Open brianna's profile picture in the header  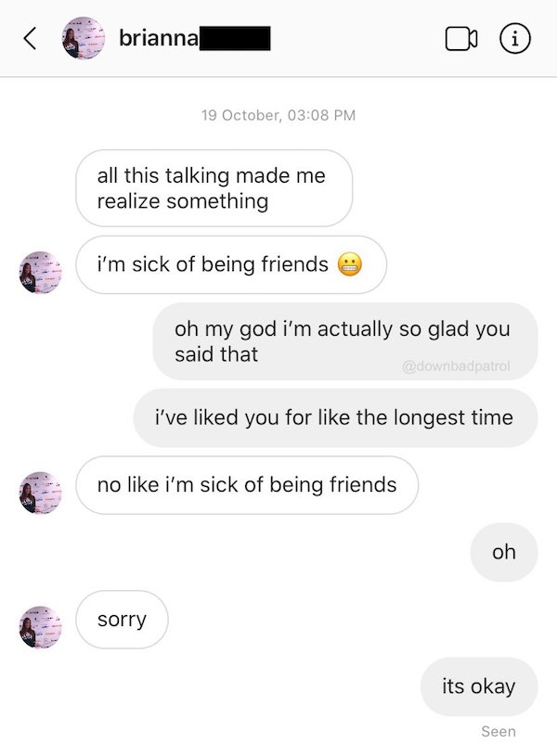[x=83, y=39]
